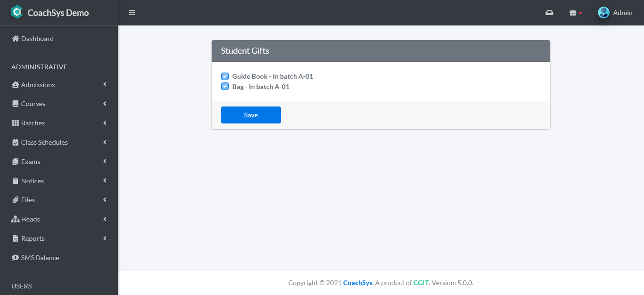Screen dimensions: 644x295
Task: Expand the Batches menu arrow
Action: click(x=105, y=123)
